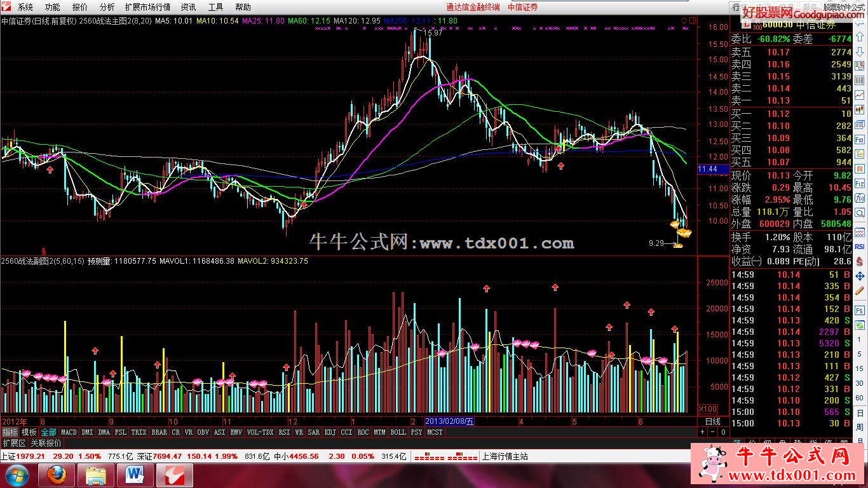Click the 0 reset button below 日线
The image size is (868, 488).
coord(722,432)
